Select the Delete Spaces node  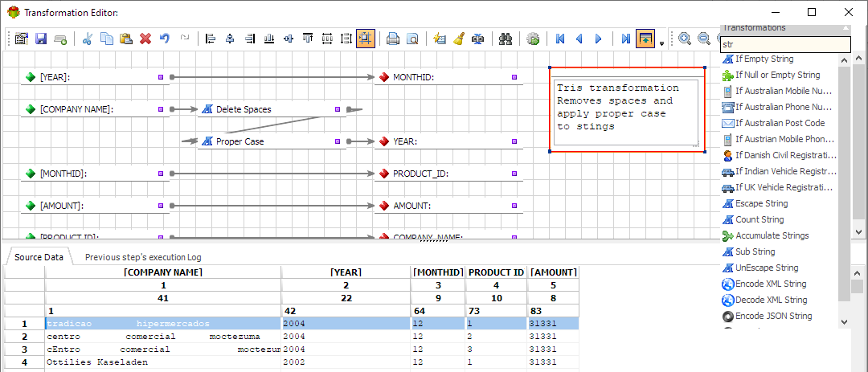[272, 109]
